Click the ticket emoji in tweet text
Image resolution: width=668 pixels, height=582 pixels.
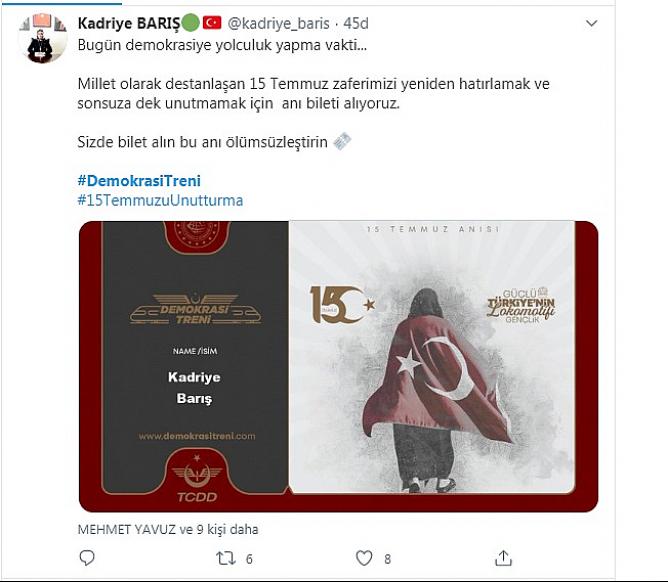342,141
